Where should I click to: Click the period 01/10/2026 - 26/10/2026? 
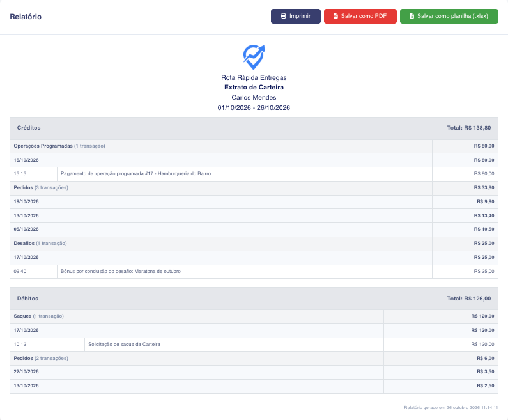click(x=254, y=107)
